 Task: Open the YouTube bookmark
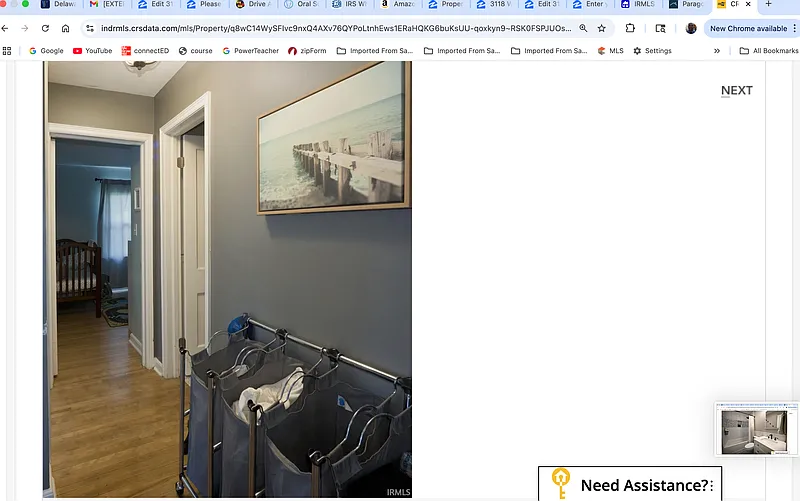[x=92, y=51]
